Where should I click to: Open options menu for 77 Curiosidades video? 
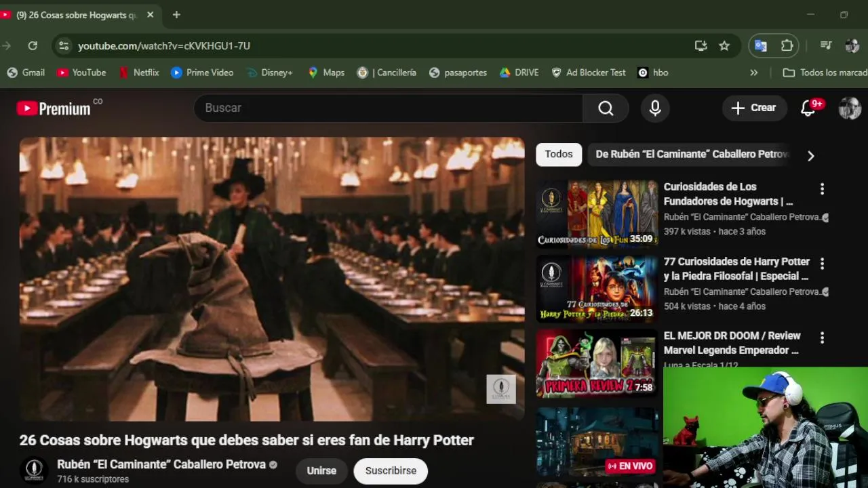click(822, 263)
